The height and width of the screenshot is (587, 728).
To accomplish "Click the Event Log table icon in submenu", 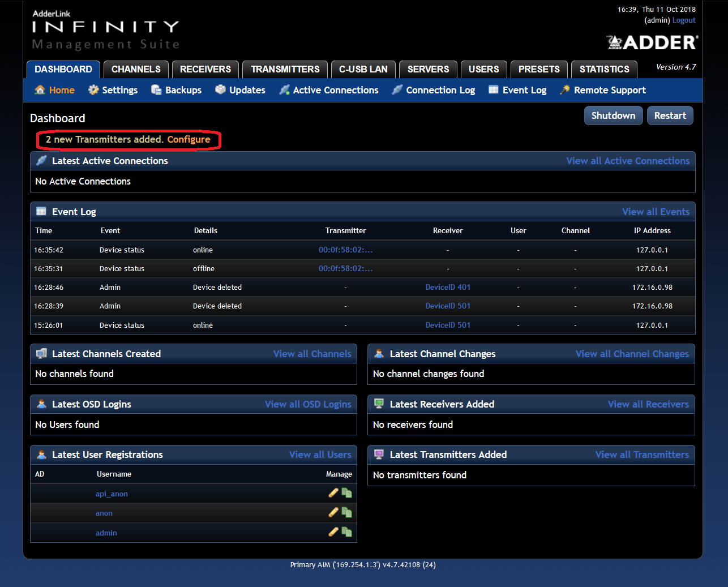I will tap(494, 90).
